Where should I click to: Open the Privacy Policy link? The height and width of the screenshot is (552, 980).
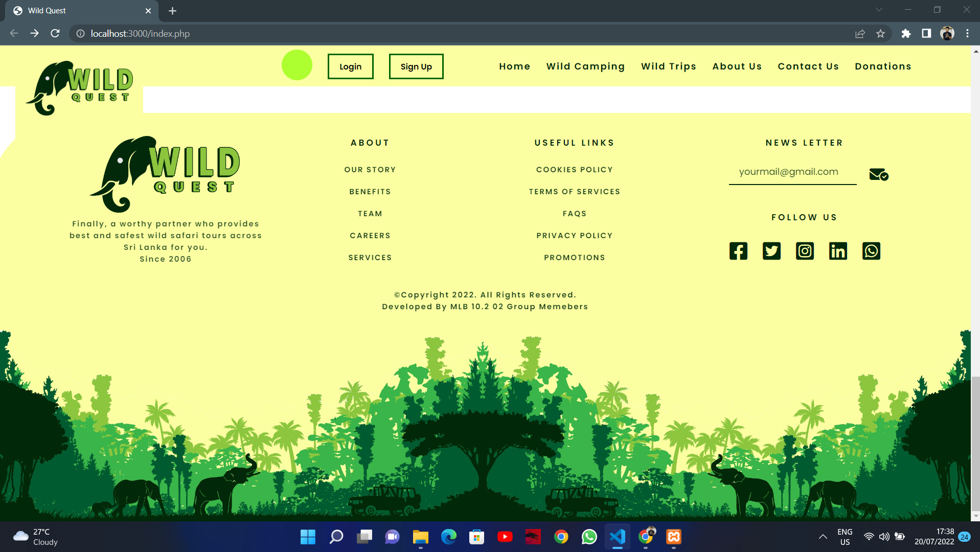coord(575,235)
